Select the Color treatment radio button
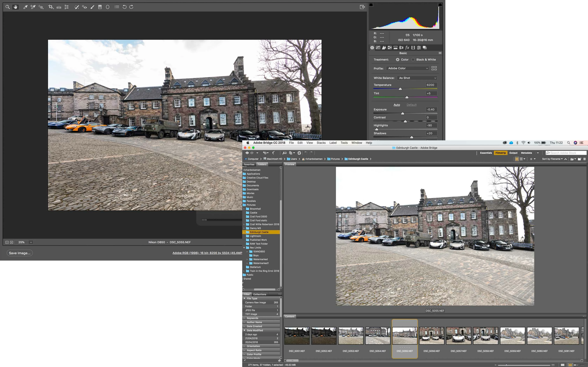The width and height of the screenshot is (588, 367). click(x=397, y=60)
